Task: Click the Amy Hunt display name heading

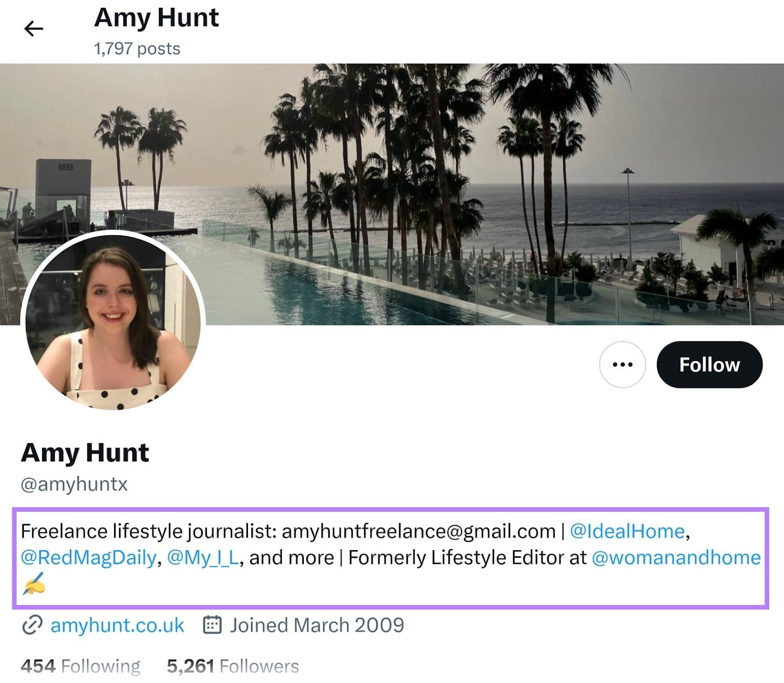Action: tap(84, 452)
